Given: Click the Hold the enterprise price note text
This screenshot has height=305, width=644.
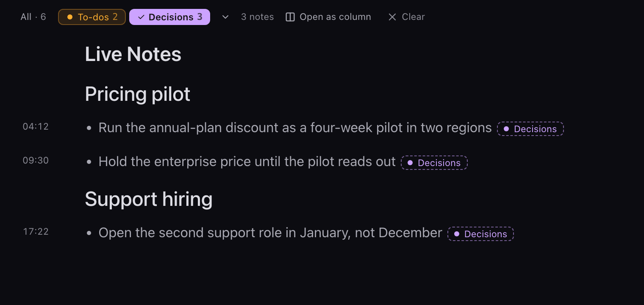Looking at the screenshot, I should pos(247,162).
